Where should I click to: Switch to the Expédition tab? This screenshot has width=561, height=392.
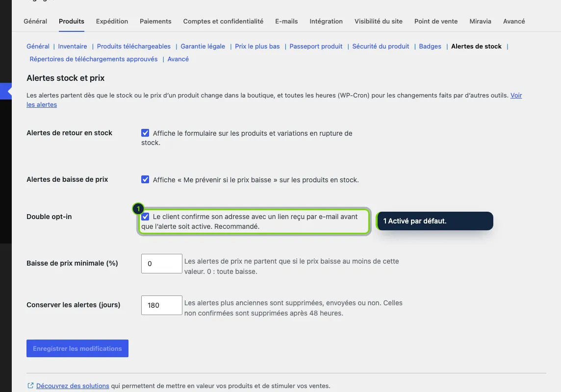pyautogui.click(x=112, y=21)
